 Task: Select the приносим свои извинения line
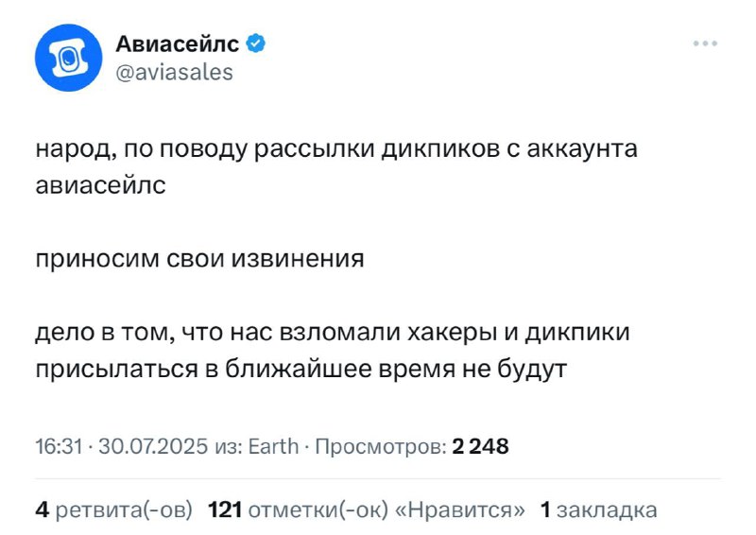[199, 260]
